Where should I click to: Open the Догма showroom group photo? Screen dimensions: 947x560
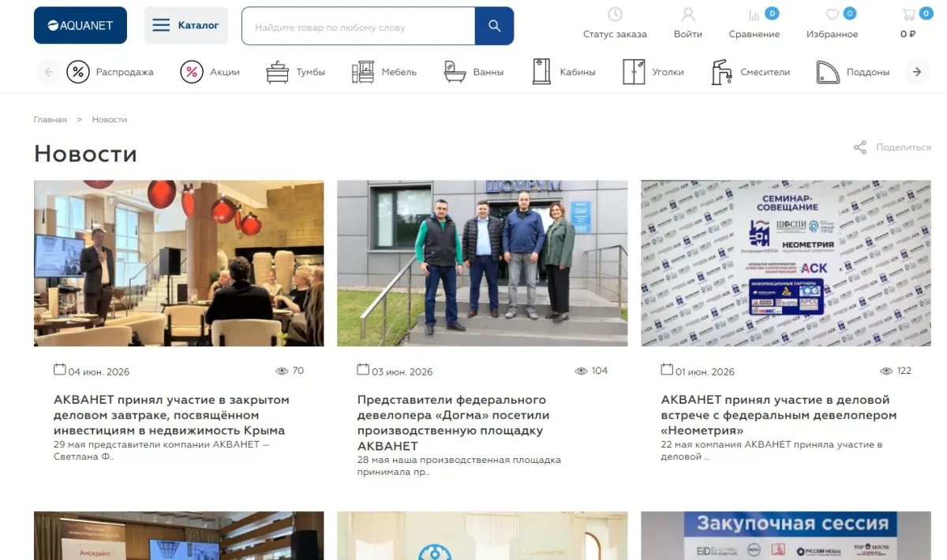click(482, 263)
